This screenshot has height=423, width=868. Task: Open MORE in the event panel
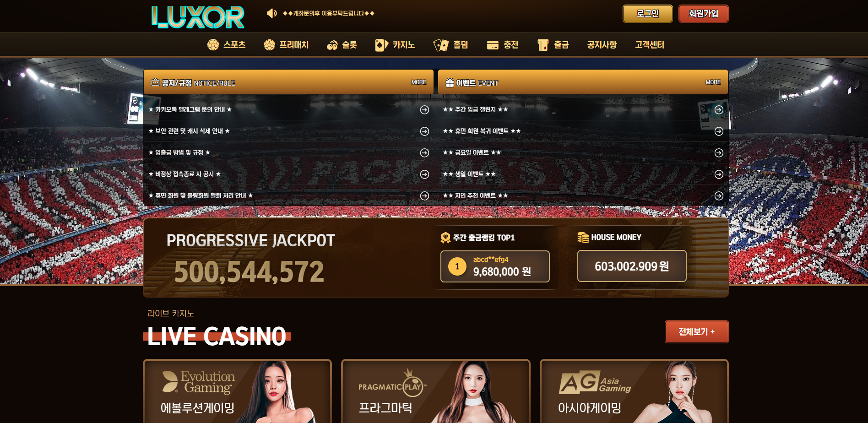[713, 82]
